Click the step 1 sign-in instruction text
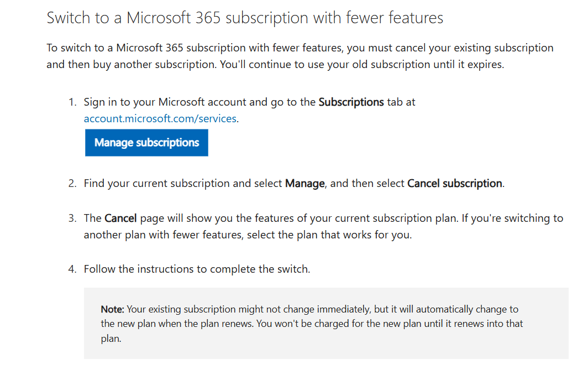 [x=199, y=102]
